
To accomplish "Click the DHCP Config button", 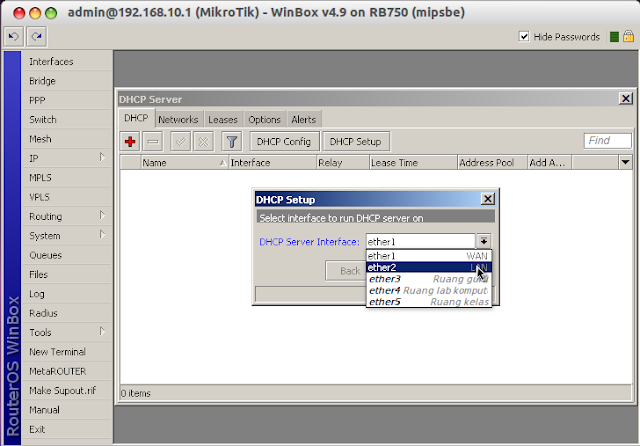I will point(284,142).
